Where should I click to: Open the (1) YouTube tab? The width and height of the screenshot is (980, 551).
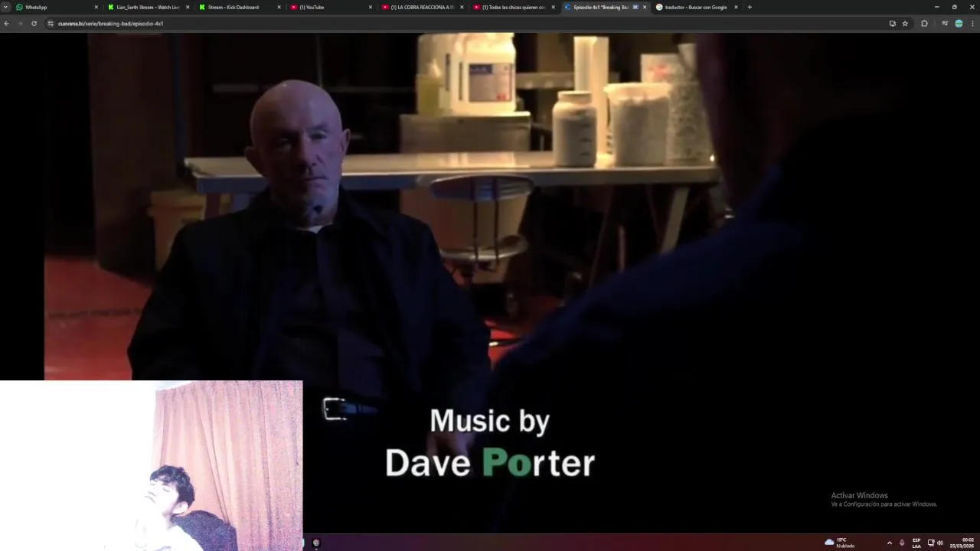[331, 7]
